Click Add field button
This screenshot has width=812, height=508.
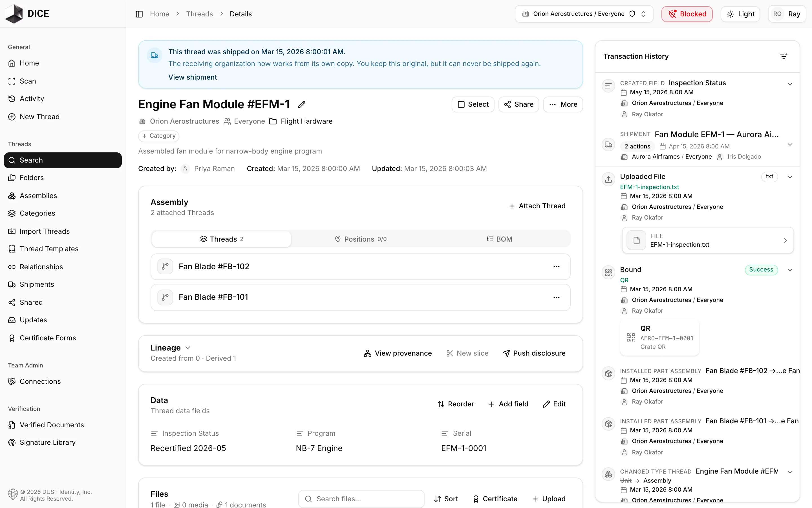pos(508,404)
